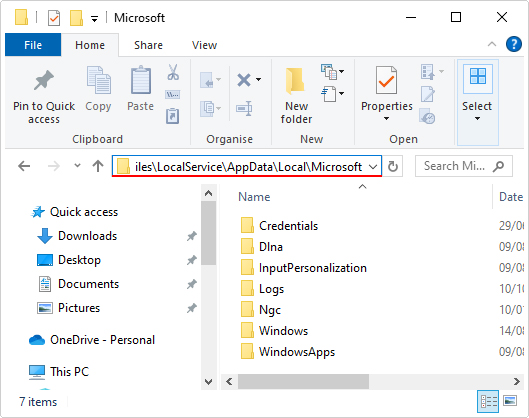Click the Rename icon

tap(244, 108)
